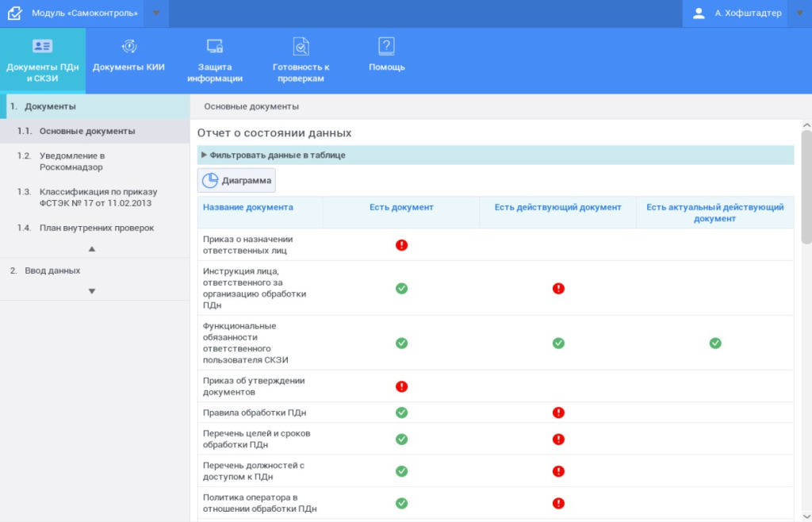The width and height of the screenshot is (812, 522).
Task: Open Готовность к проверкам icon
Action: (301, 46)
